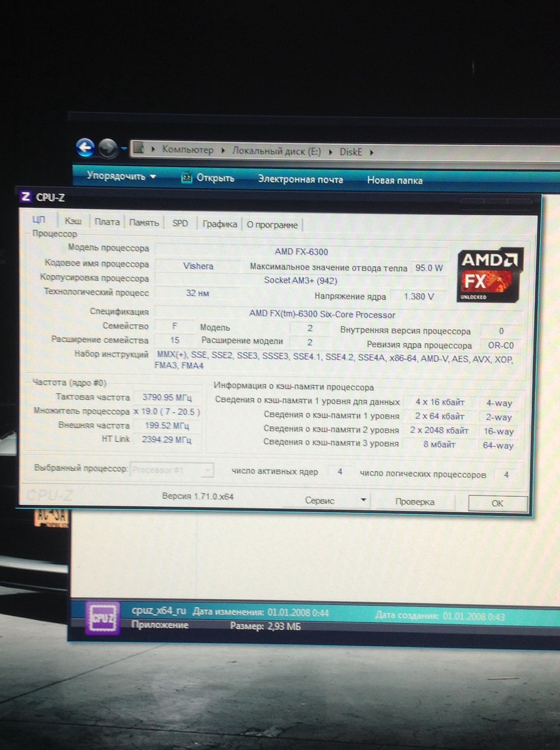Open the О программе tab
The height and width of the screenshot is (750, 560).
[x=272, y=225]
